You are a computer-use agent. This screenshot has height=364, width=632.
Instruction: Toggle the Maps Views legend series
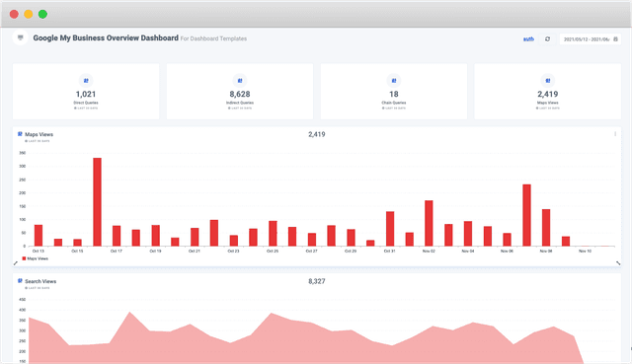pos(36,258)
